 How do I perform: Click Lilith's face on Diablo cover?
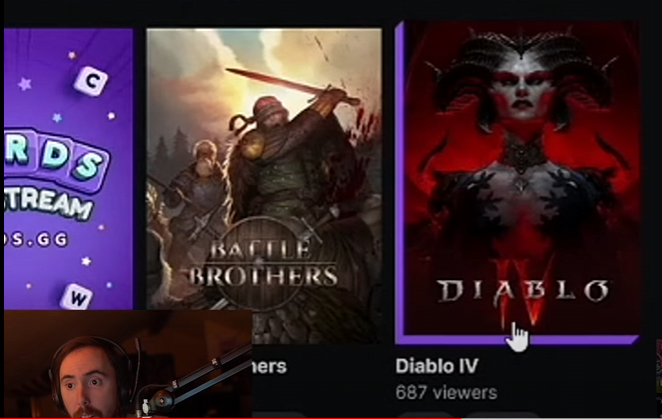point(522,93)
